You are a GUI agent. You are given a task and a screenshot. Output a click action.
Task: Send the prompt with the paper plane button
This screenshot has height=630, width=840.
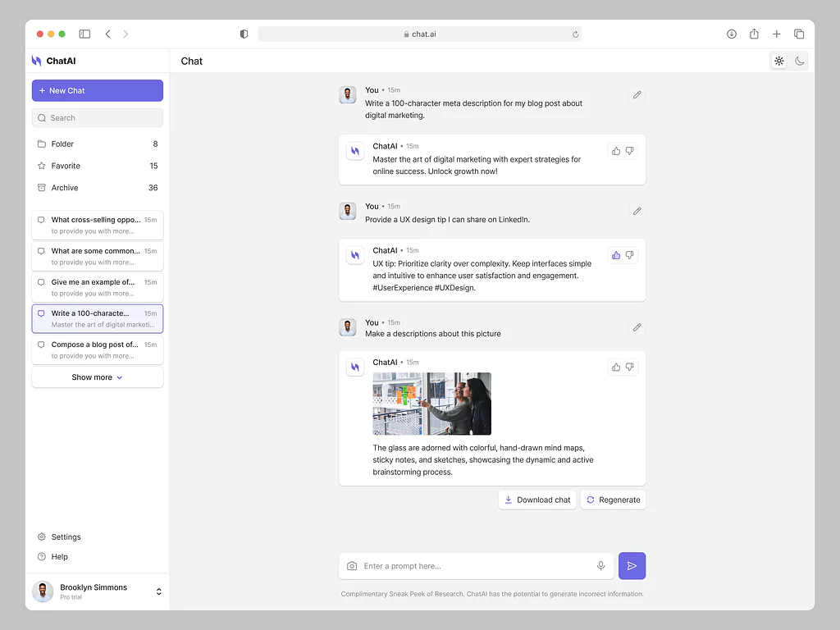point(632,566)
